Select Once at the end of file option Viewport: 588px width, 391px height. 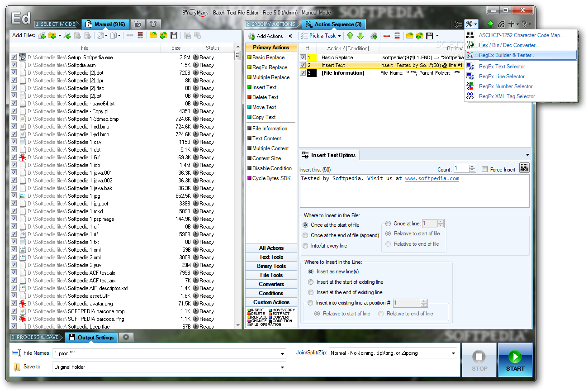pyautogui.click(x=306, y=235)
